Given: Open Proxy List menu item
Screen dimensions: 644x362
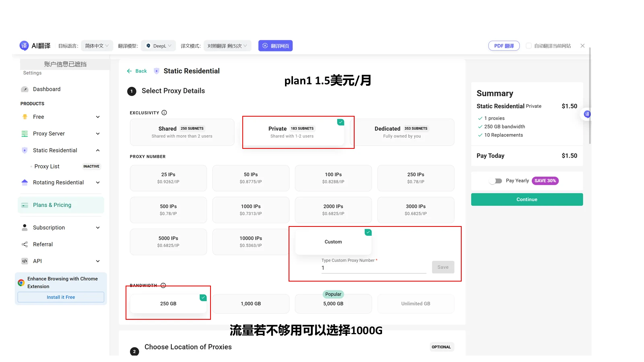Looking at the screenshot, I should coord(47,166).
